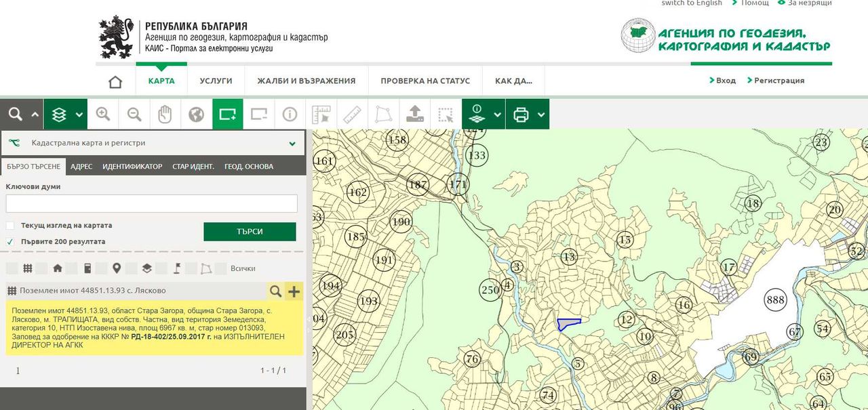Toggle 'Текущ изглед на картата' checkbox
Screen dimensions: 868x410
(10, 226)
